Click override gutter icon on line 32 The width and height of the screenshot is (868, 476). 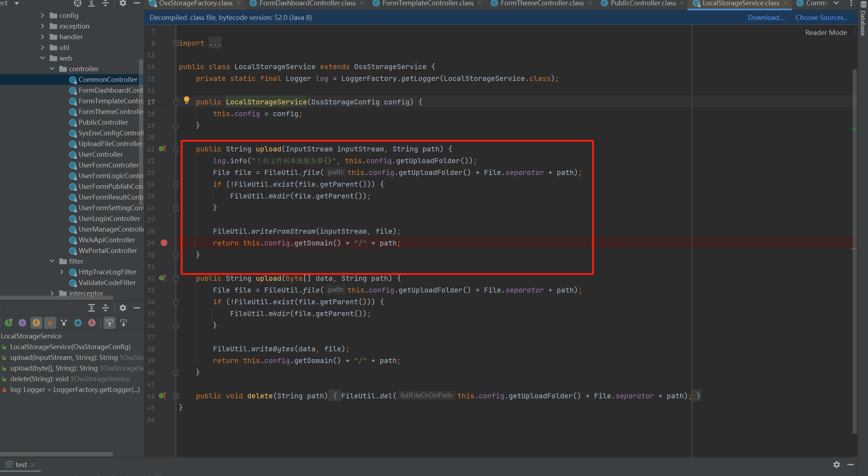click(162, 278)
